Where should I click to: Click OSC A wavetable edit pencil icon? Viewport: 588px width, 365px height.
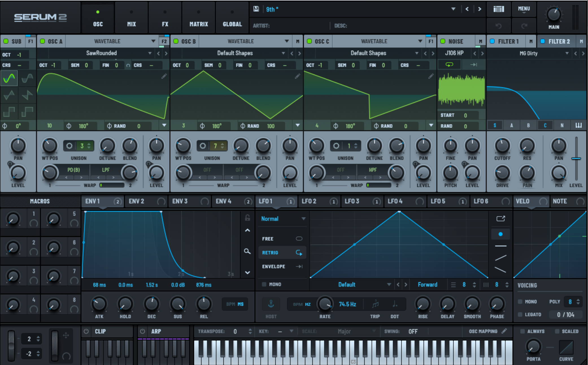(x=164, y=76)
